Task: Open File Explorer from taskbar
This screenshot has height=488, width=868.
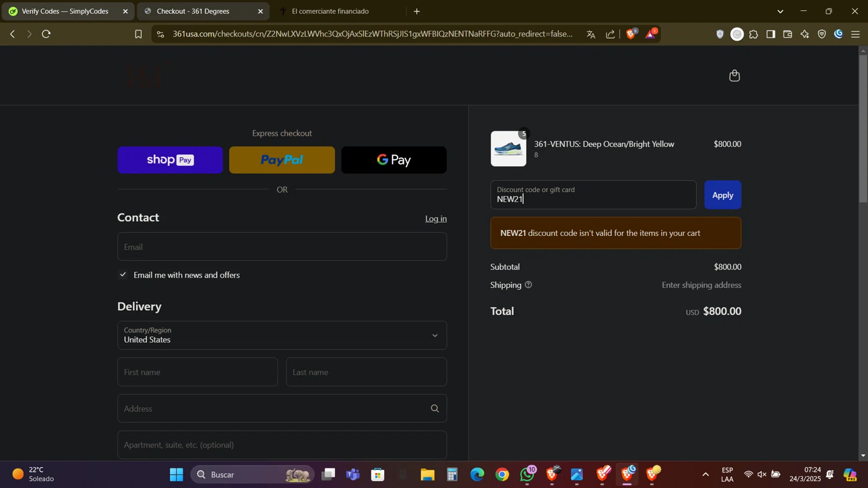Action: 428,475
